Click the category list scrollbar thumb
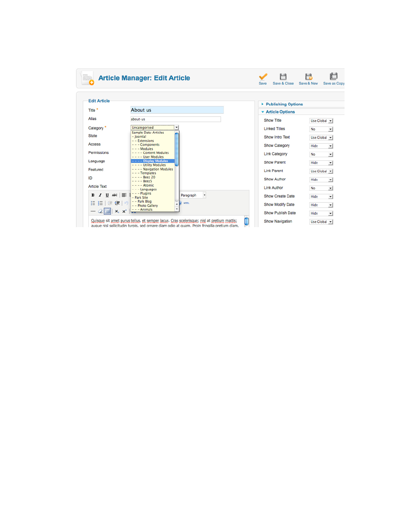The width and height of the screenshot is (420, 525). 177,149
